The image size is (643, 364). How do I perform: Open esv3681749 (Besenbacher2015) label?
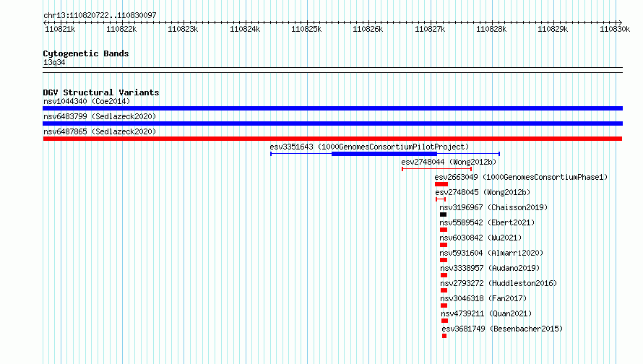point(502,329)
